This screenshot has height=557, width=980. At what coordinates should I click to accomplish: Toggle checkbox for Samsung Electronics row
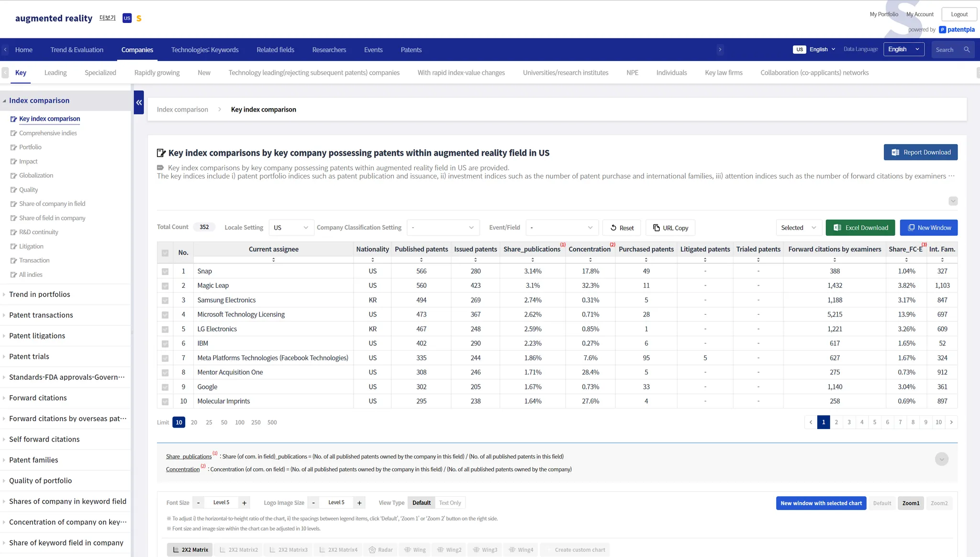[165, 300]
